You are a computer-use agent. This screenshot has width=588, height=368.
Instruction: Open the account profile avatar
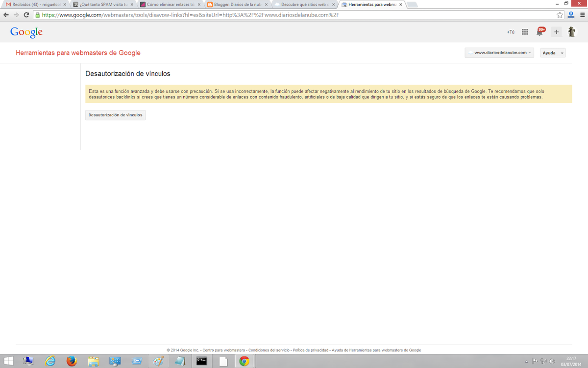coord(571,32)
